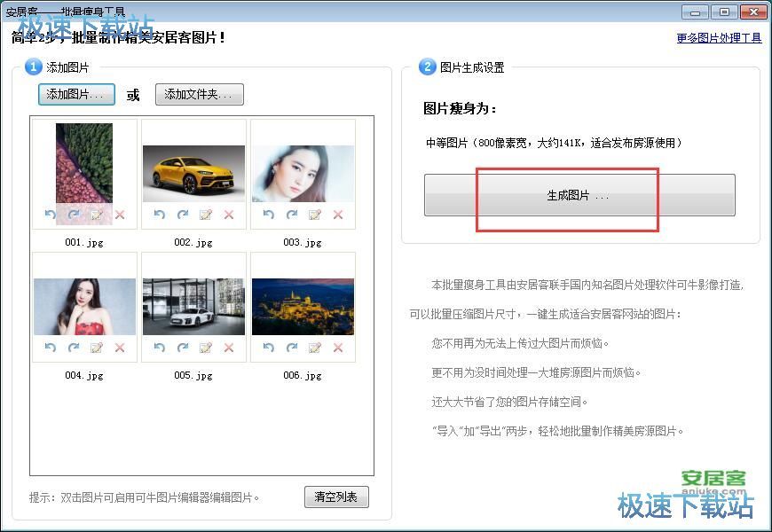Open the 更多图片处理工具 link
Image resolution: width=772 pixels, height=532 pixels.
click(718, 38)
